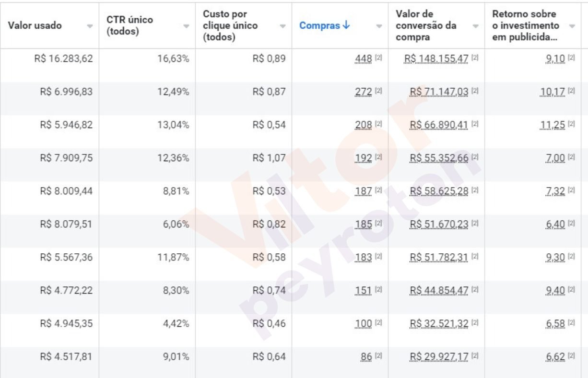Expand Retorno sobre o investimento column dropdown

point(572,26)
